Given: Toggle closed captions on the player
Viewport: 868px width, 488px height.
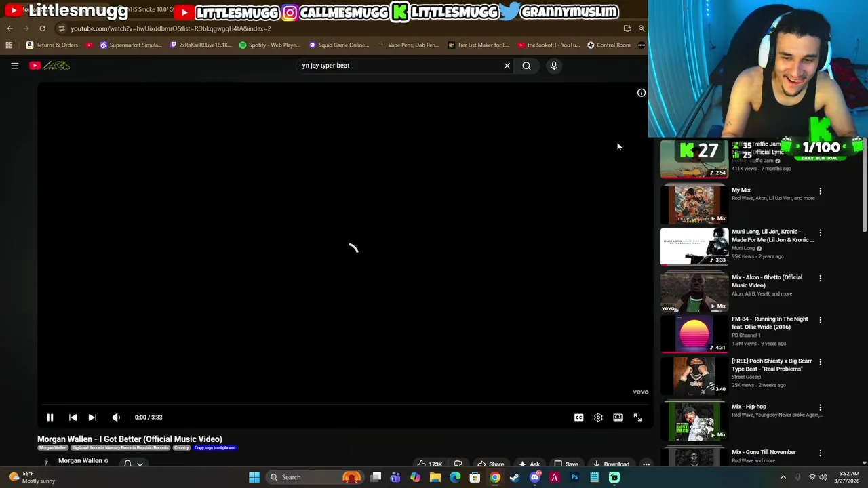Looking at the screenshot, I should tap(578, 418).
